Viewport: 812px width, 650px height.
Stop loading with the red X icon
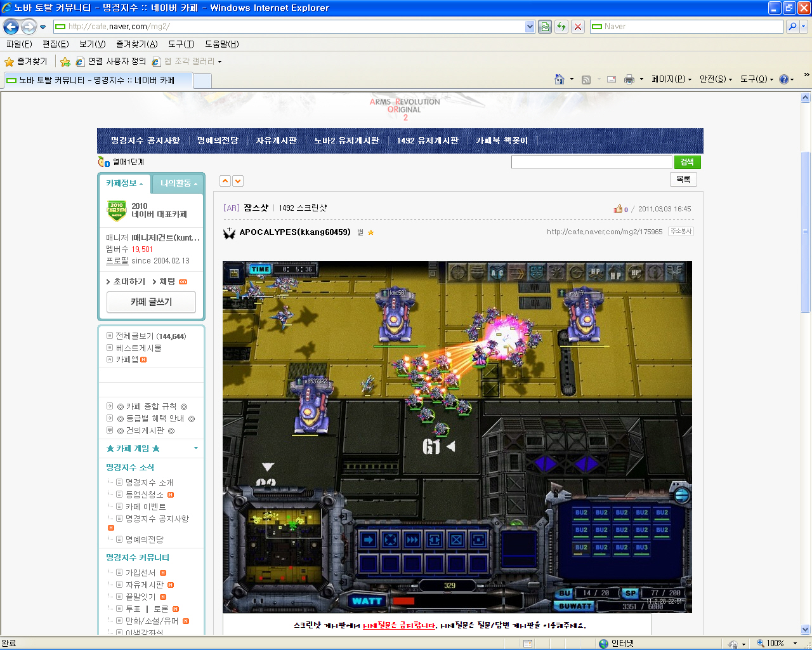point(577,27)
